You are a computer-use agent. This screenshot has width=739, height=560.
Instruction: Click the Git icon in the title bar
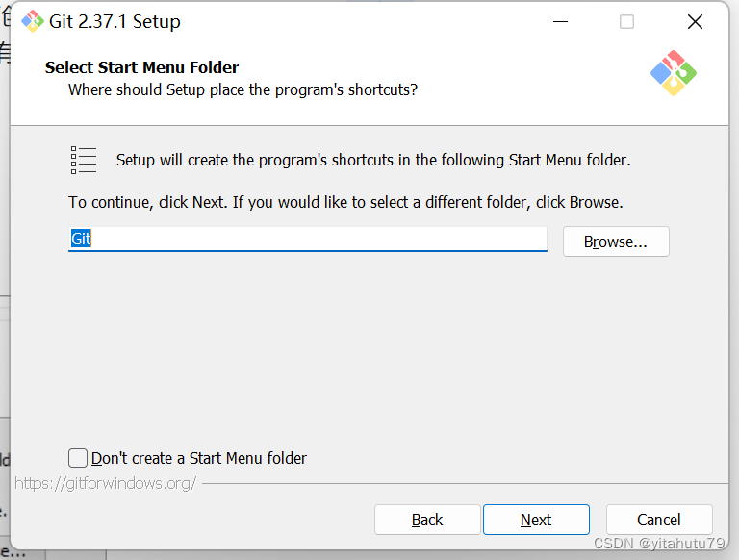click(x=33, y=21)
